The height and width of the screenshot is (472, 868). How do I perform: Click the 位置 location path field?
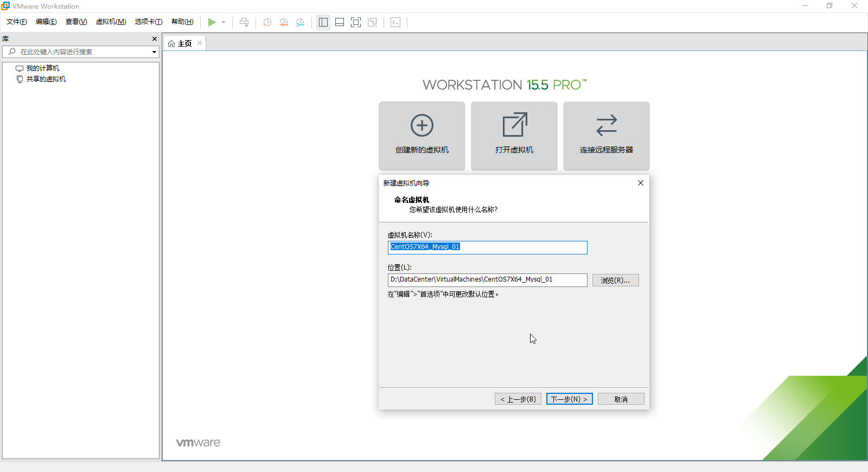(x=488, y=280)
